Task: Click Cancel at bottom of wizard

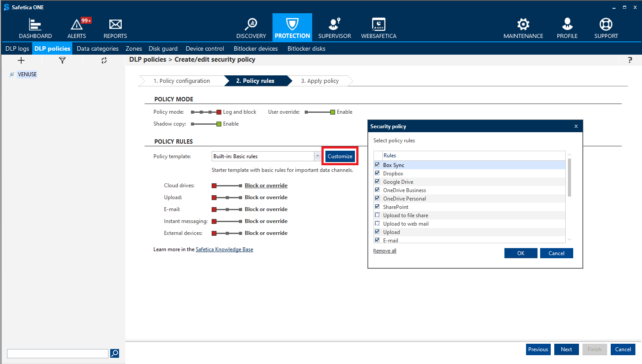Action: 623,349
